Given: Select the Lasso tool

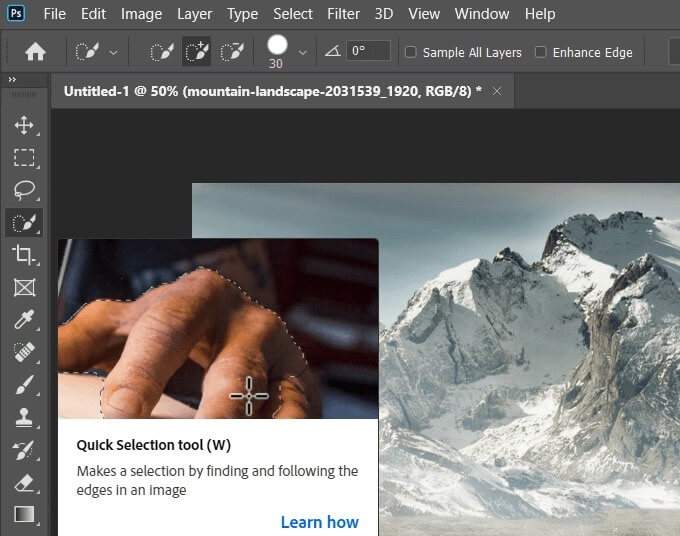Looking at the screenshot, I should (24, 190).
